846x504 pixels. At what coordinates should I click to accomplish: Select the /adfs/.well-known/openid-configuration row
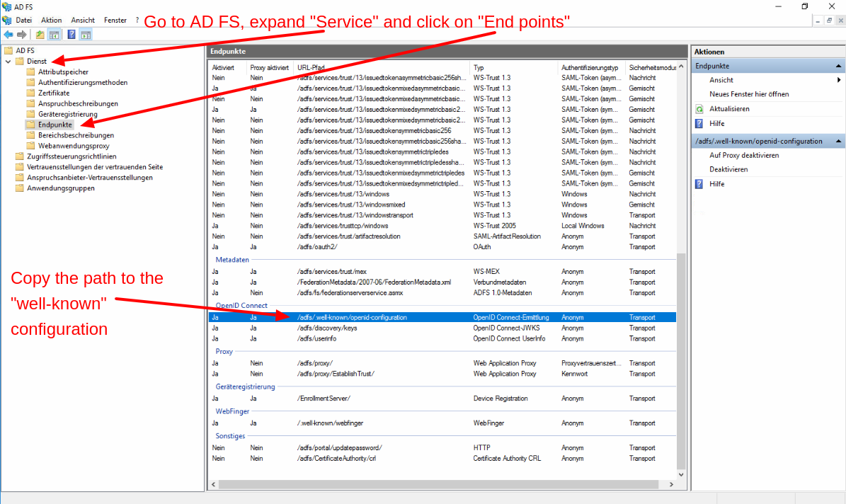pyautogui.click(x=442, y=317)
